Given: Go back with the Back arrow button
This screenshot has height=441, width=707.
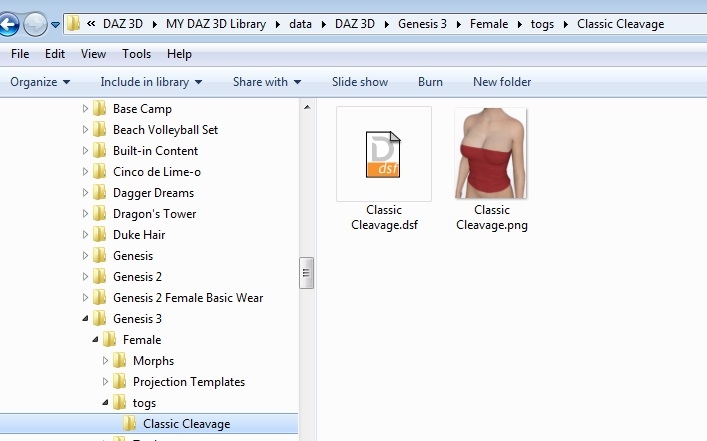Looking at the screenshot, I should click(8, 24).
